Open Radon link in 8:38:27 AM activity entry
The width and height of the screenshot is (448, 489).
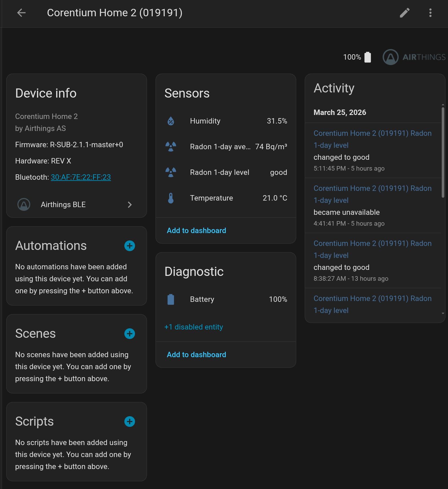pyautogui.click(x=372, y=249)
